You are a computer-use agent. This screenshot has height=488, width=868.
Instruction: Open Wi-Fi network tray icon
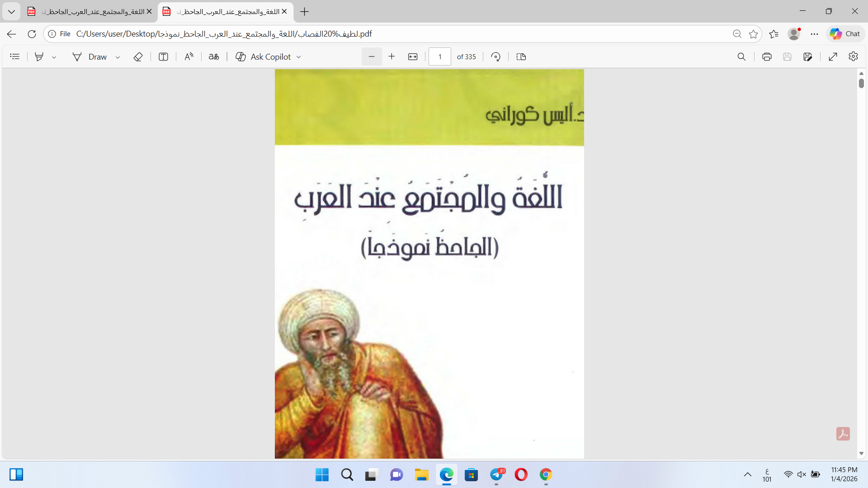point(788,474)
